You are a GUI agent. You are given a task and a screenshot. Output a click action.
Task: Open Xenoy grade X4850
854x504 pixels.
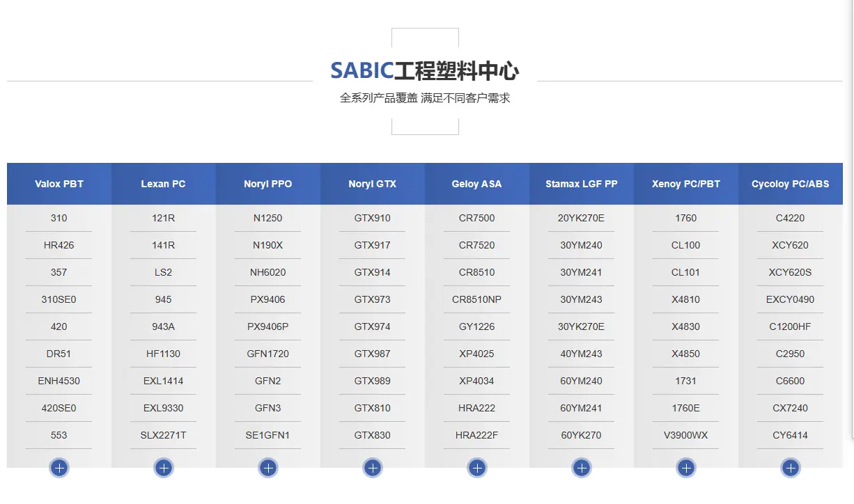tap(686, 354)
